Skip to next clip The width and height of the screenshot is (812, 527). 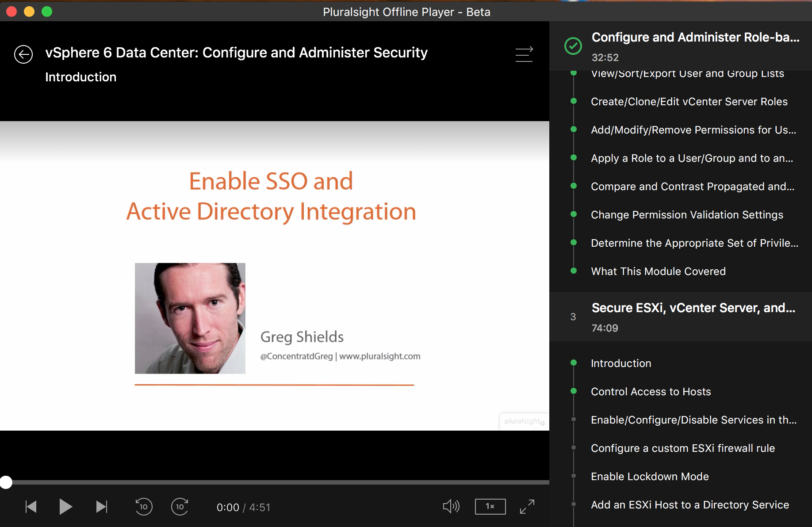click(x=102, y=507)
